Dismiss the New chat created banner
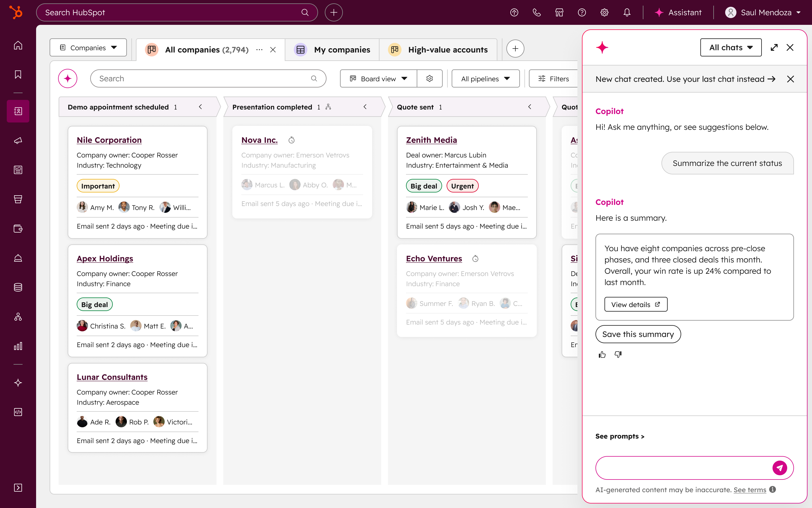 tap(791, 79)
